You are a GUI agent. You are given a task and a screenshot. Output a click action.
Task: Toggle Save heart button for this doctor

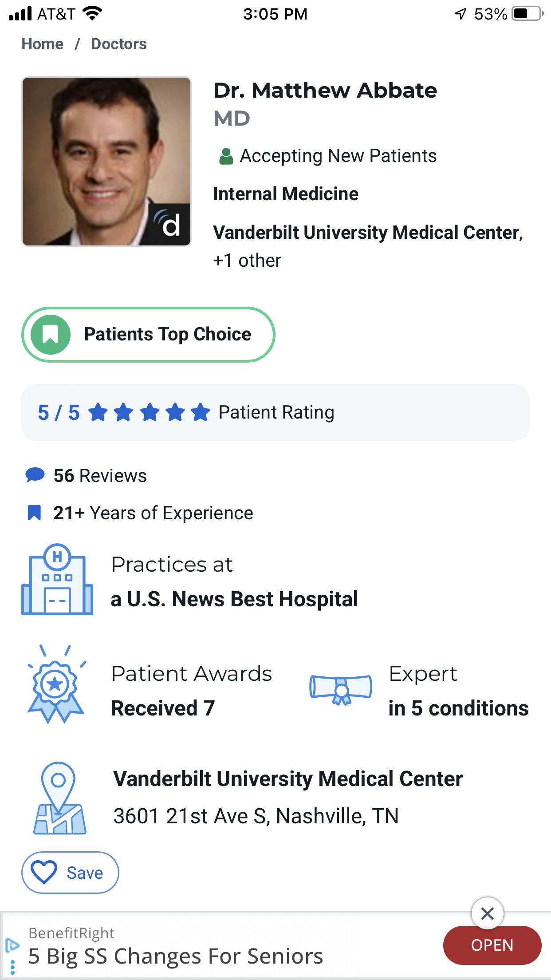pyautogui.click(x=70, y=873)
